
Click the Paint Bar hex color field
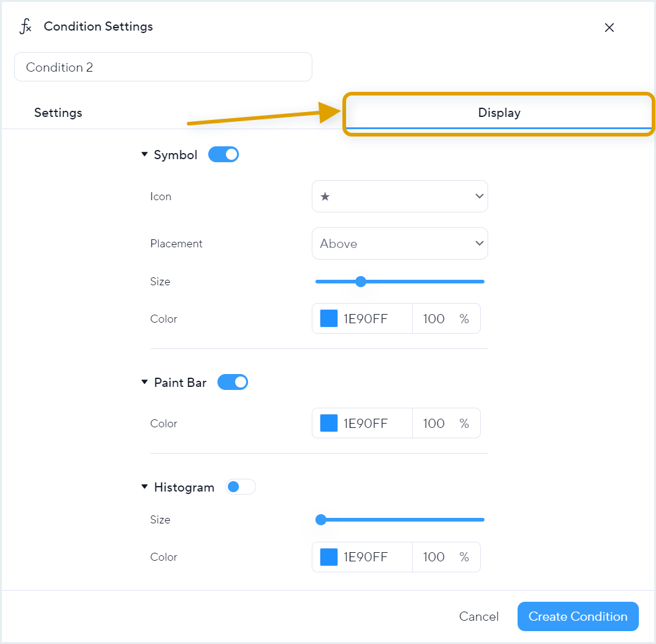click(x=366, y=423)
